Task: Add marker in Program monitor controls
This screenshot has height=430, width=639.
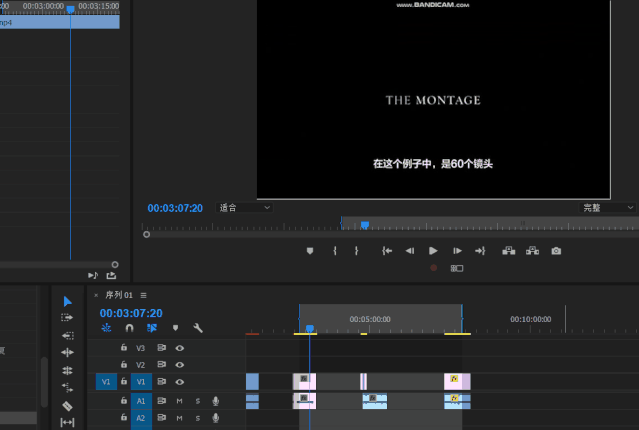Action: [x=310, y=251]
